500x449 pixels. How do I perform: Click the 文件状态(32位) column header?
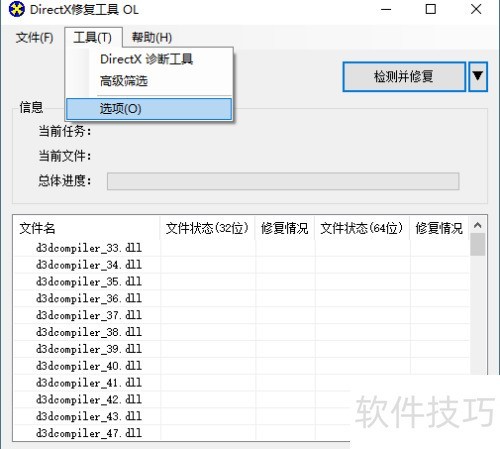pyautogui.click(x=207, y=228)
